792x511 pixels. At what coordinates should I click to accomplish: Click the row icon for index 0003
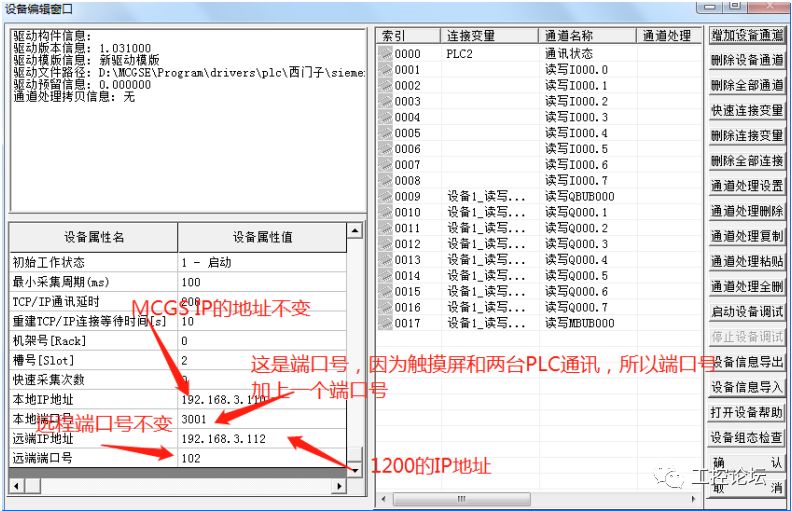point(385,101)
